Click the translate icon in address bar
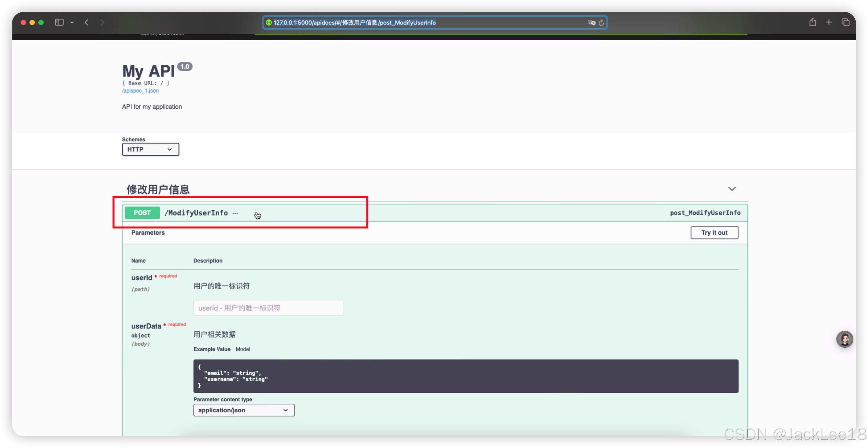 point(591,22)
